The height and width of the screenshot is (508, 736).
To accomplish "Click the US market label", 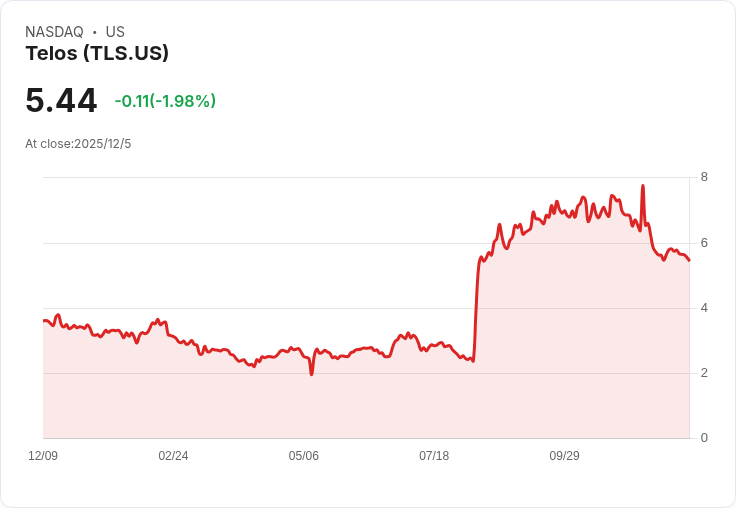I will click(x=115, y=32).
